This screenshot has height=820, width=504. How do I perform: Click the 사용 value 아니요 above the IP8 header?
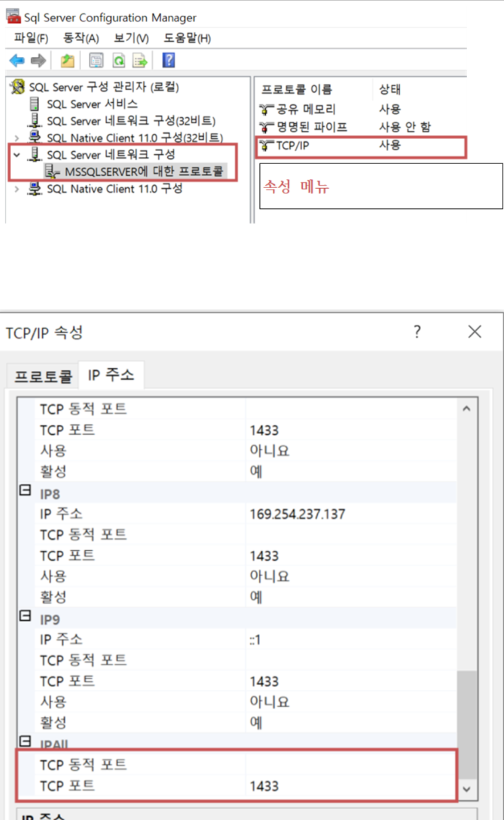click(x=269, y=450)
